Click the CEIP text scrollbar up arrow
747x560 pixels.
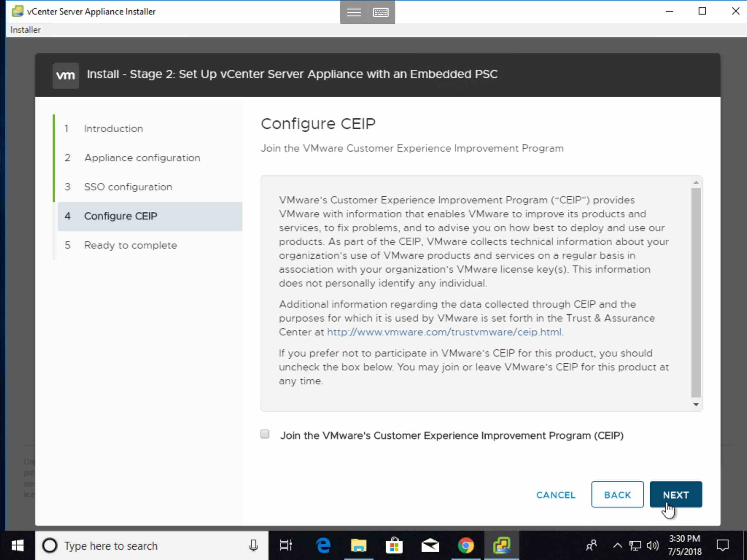coord(696,182)
